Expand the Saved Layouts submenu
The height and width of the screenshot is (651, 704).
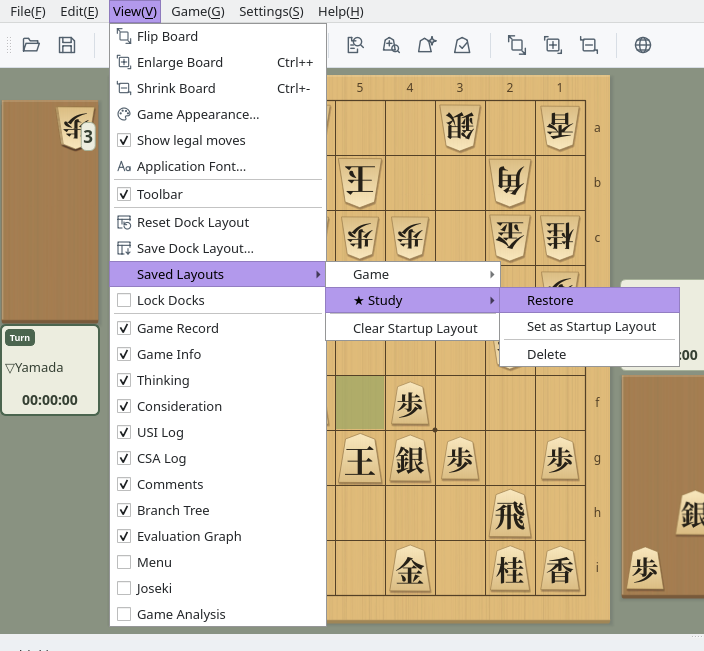click(218, 274)
